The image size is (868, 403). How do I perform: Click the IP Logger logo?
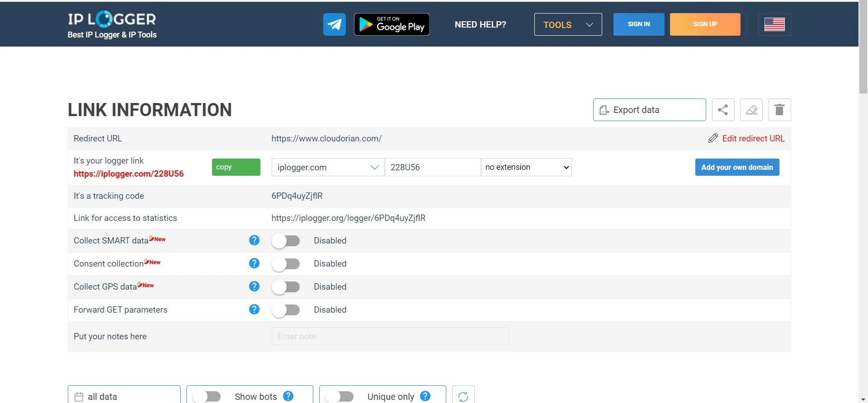(112, 19)
